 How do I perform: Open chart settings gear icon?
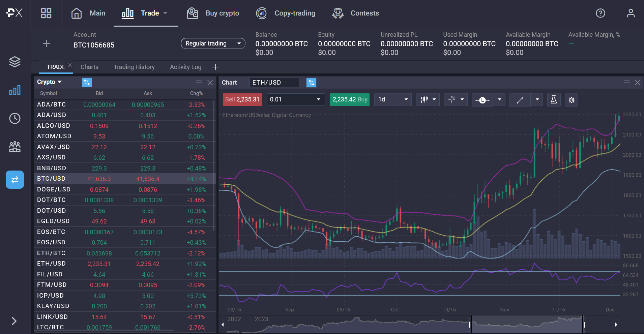point(572,100)
